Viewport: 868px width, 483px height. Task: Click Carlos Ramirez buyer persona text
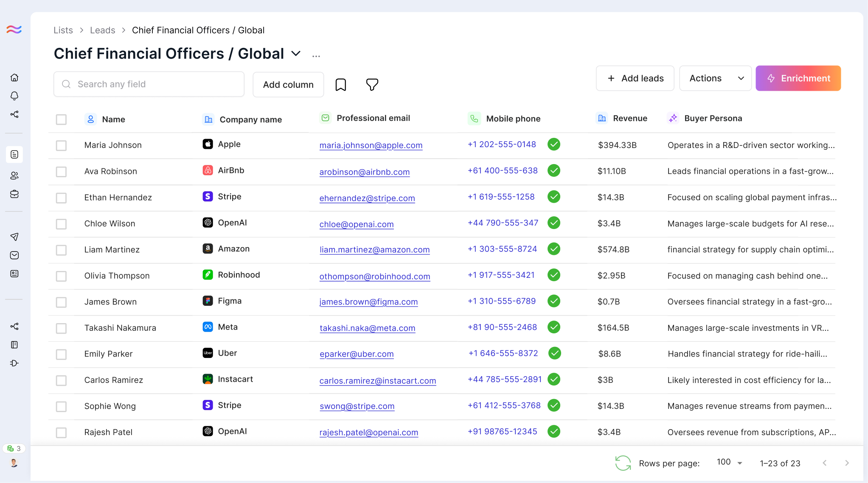[749, 380]
